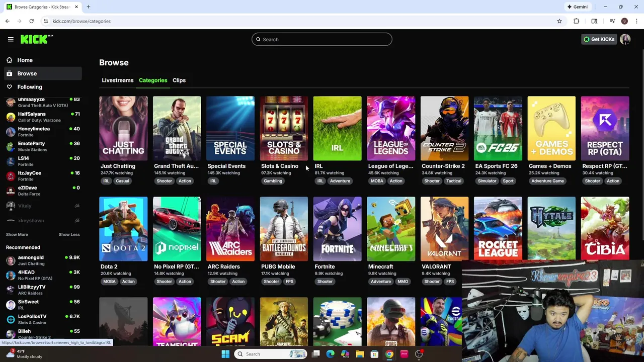
Task: Click the address bar URL
Action: (82, 21)
